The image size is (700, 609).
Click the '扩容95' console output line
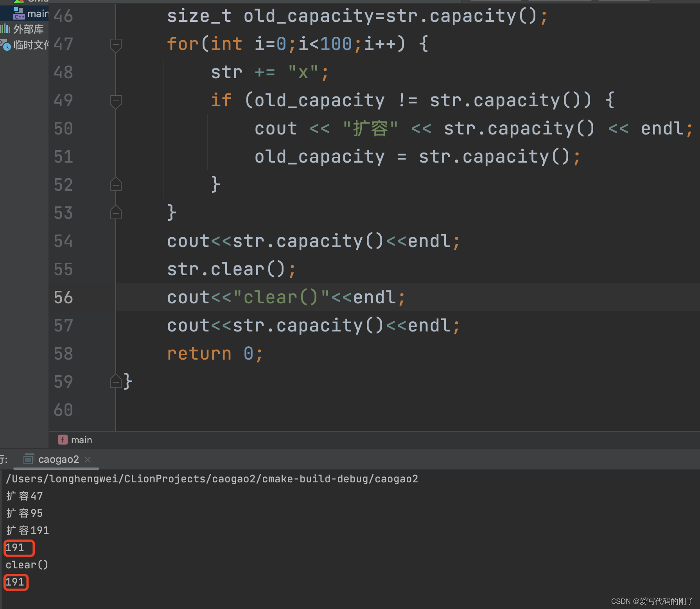[24, 513]
